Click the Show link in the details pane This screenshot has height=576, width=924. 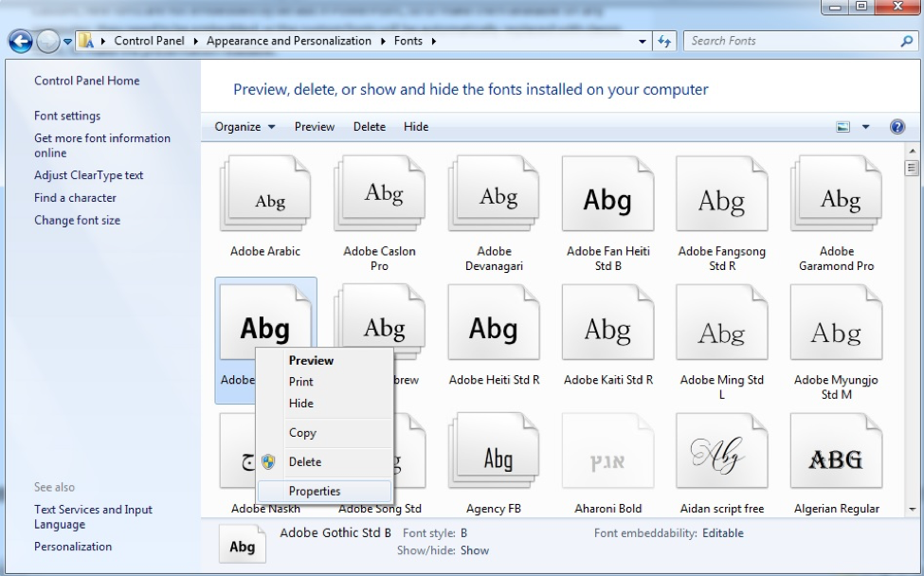click(x=474, y=549)
